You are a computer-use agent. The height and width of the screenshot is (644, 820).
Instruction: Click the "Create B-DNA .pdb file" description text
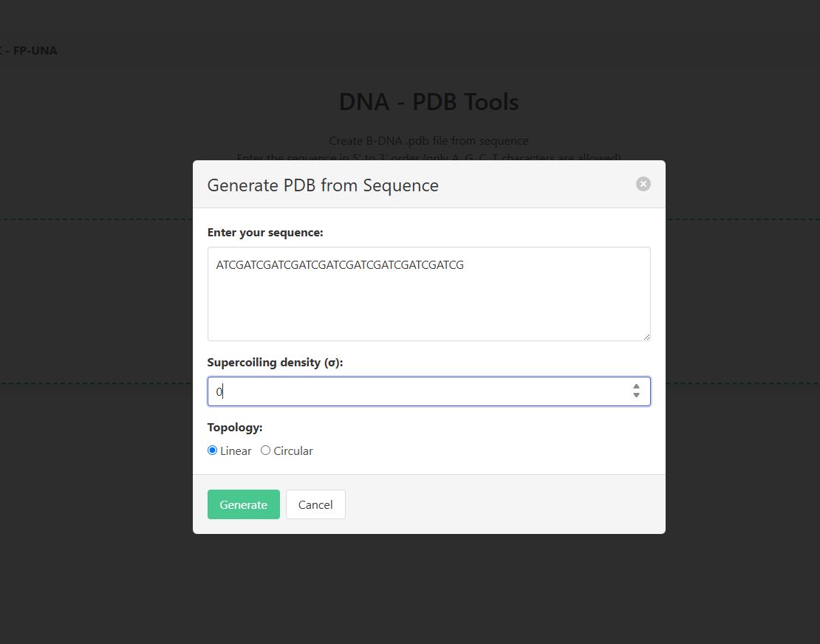(428, 140)
